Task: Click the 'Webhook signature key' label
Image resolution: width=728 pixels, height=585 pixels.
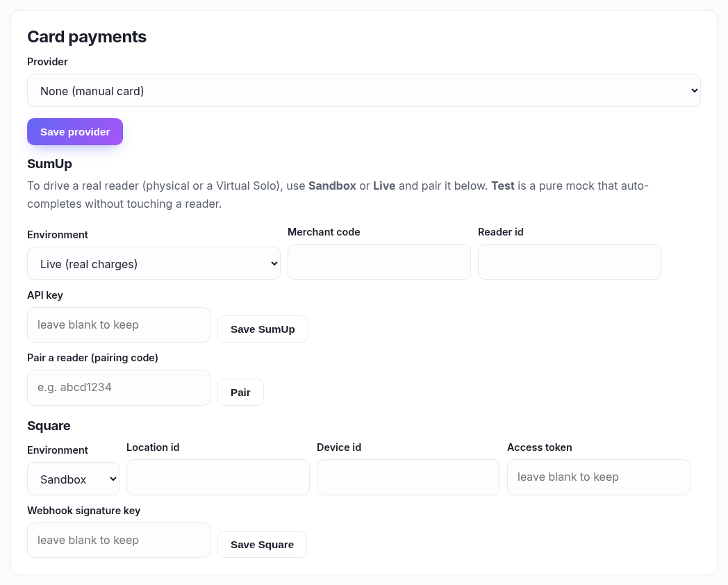Action: (83, 510)
